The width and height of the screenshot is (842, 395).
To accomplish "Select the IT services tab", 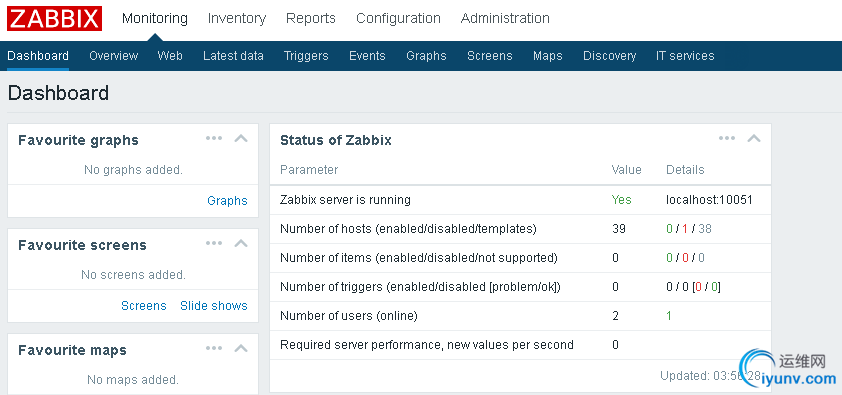I will pyautogui.click(x=685, y=56).
